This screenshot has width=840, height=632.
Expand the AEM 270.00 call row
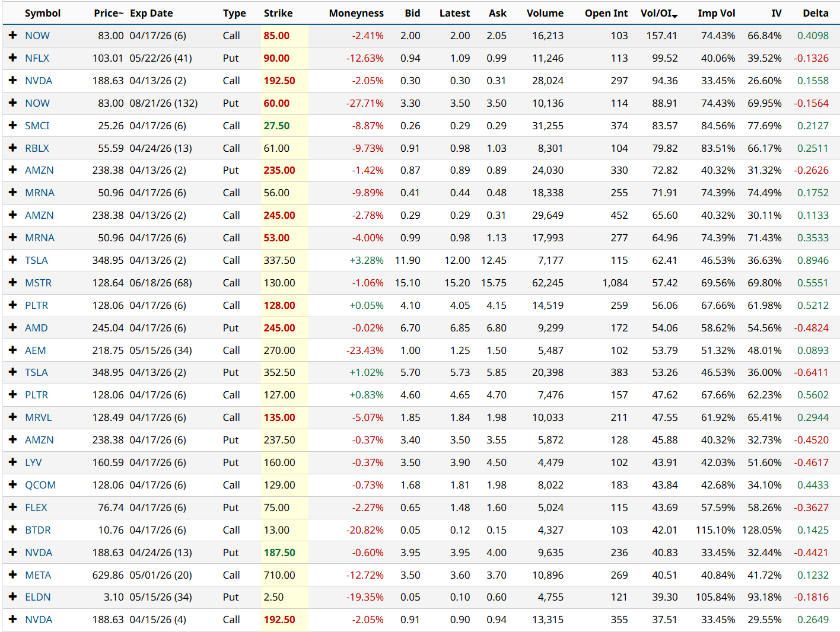click(x=12, y=350)
